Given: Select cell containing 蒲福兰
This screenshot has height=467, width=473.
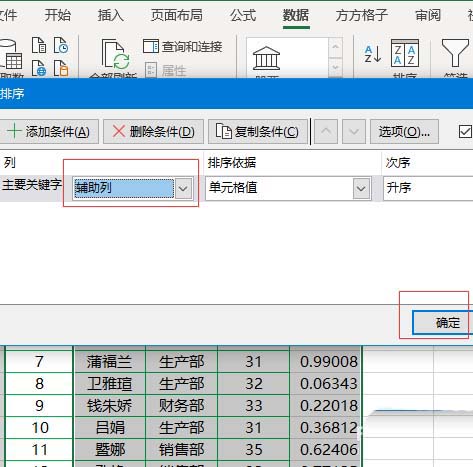Looking at the screenshot, I should click(109, 362).
